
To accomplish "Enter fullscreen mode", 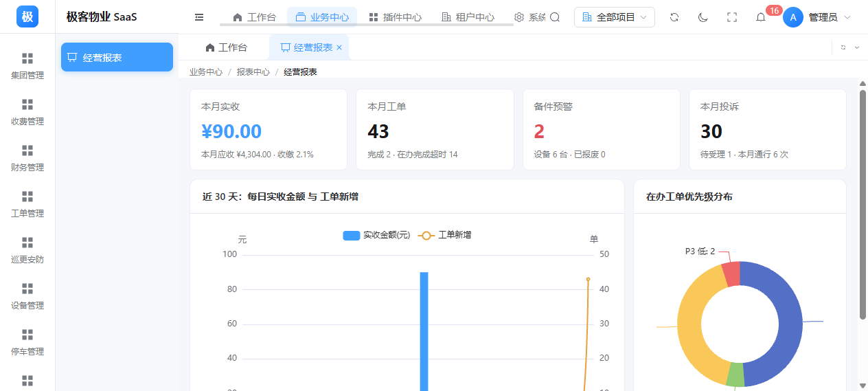I will pyautogui.click(x=732, y=17).
